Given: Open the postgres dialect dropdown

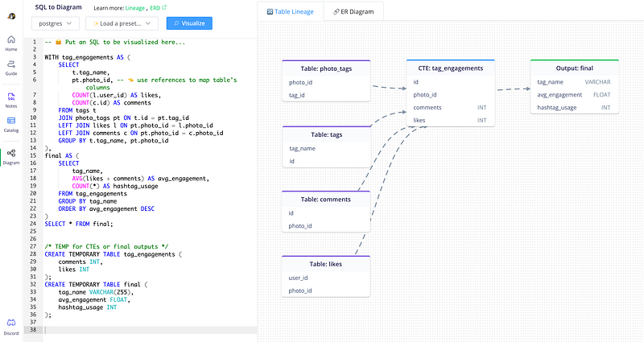Looking at the screenshot, I should 56,23.
